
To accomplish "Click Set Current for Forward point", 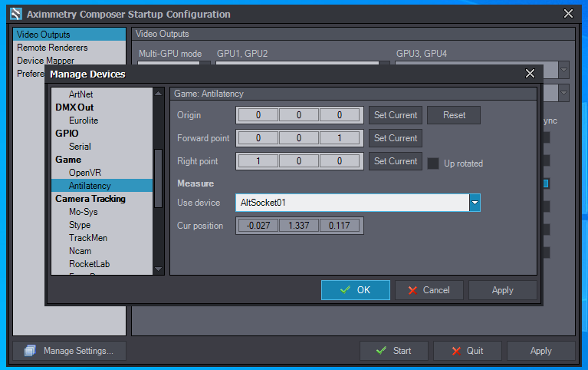I will tap(396, 138).
